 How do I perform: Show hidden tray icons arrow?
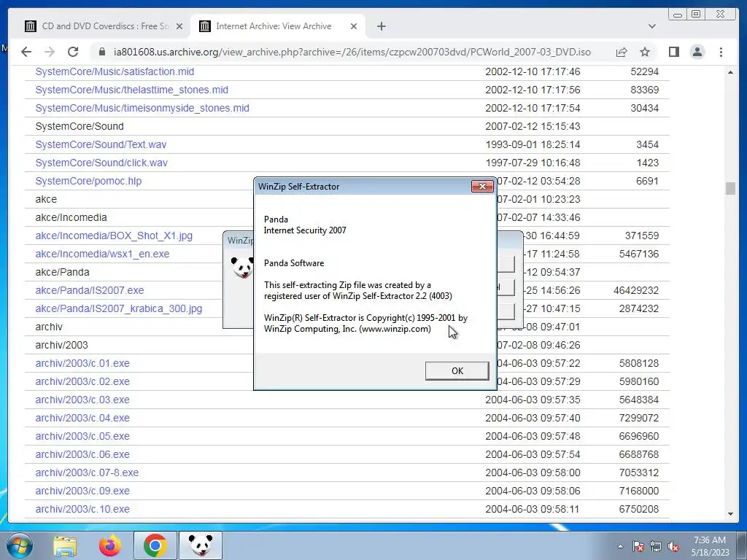pyautogui.click(x=620, y=546)
